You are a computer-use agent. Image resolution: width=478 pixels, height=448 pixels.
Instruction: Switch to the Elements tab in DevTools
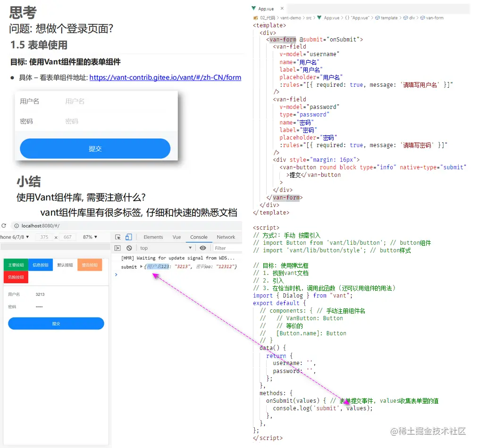click(153, 237)
